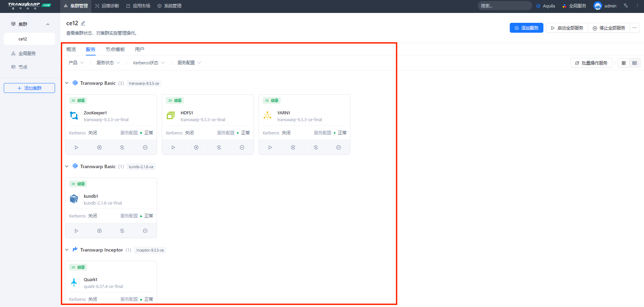This screenshot has width=644, height=307.
Task: Open the language switch icon
Action: (x=626, y=6)
